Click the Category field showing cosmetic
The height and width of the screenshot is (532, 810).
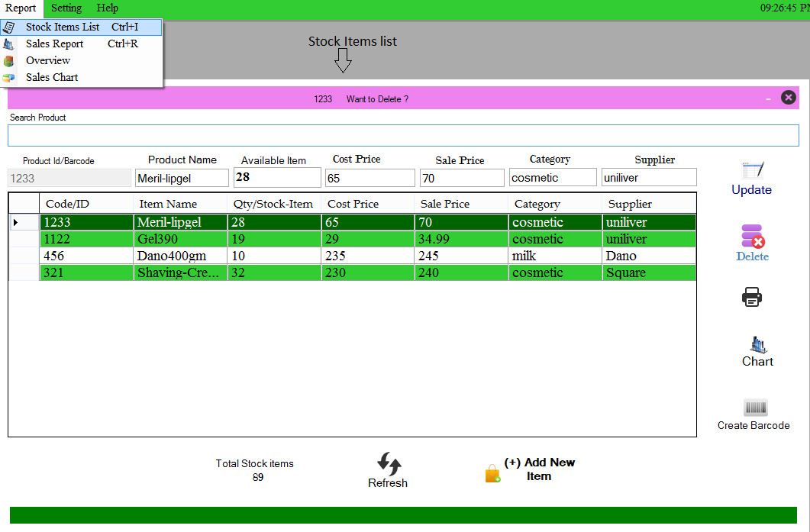pyautogui.click(x=553, y=176)
